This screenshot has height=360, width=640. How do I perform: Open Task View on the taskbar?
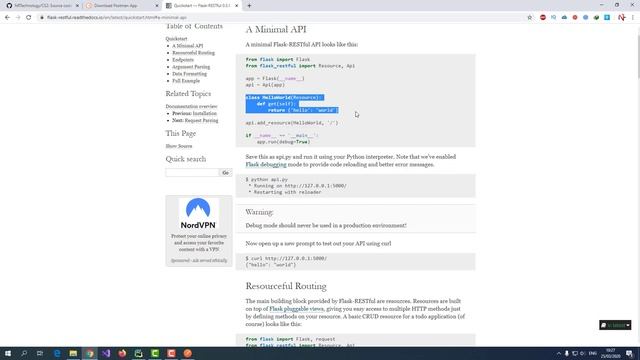(40, 353)
